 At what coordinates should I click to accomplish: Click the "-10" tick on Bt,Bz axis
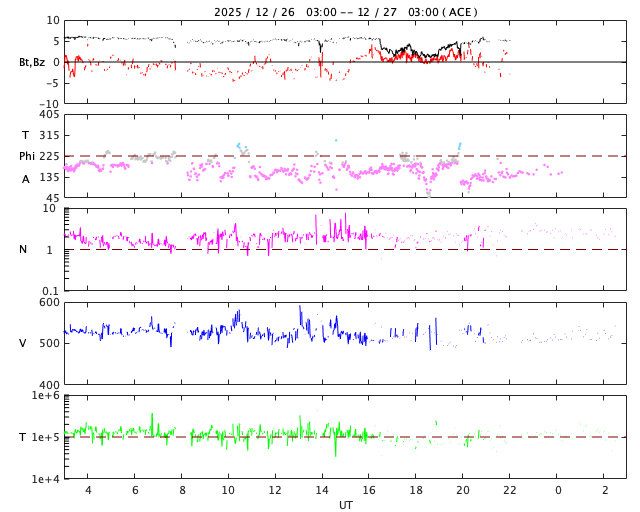point(48,103)
